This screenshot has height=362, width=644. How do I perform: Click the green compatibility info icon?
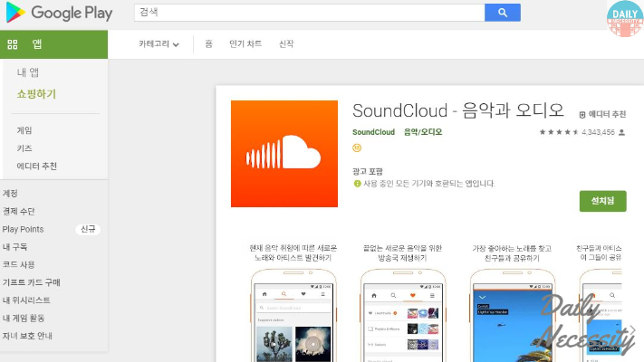[x=357, y=184]
